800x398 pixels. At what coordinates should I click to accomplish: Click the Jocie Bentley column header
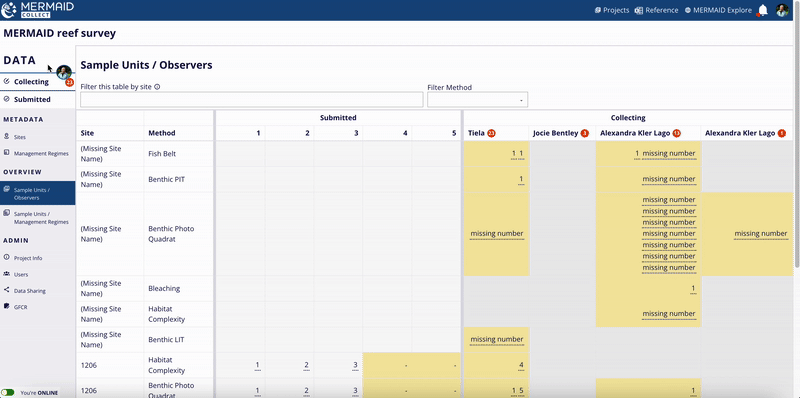pos(561,133)
